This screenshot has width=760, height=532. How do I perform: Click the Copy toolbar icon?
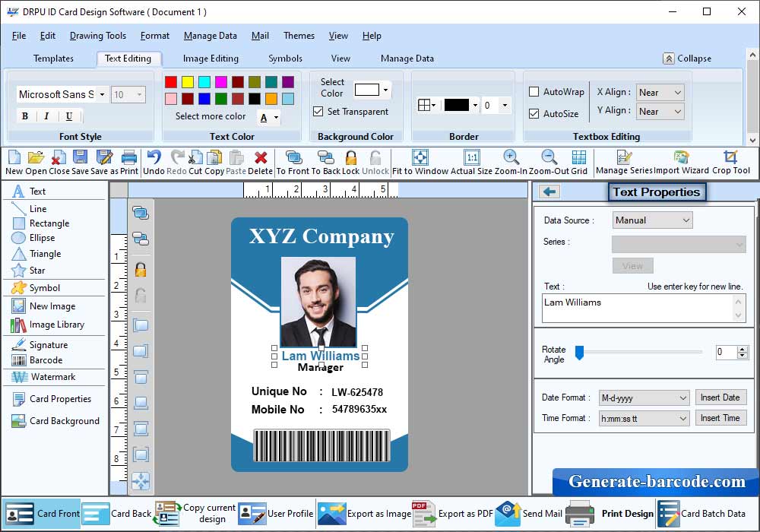(x=214, y=157)
